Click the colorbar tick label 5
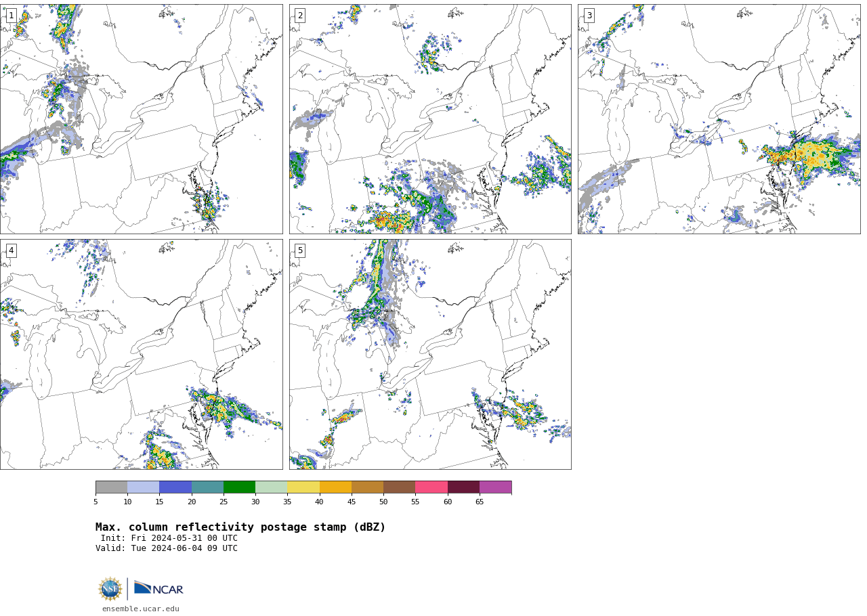 (x=96, y=502)
